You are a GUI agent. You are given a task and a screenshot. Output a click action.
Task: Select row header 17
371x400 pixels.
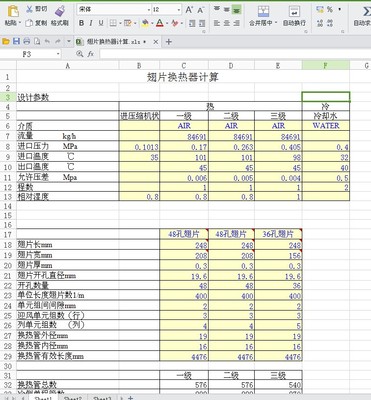(x=8, y=234)
